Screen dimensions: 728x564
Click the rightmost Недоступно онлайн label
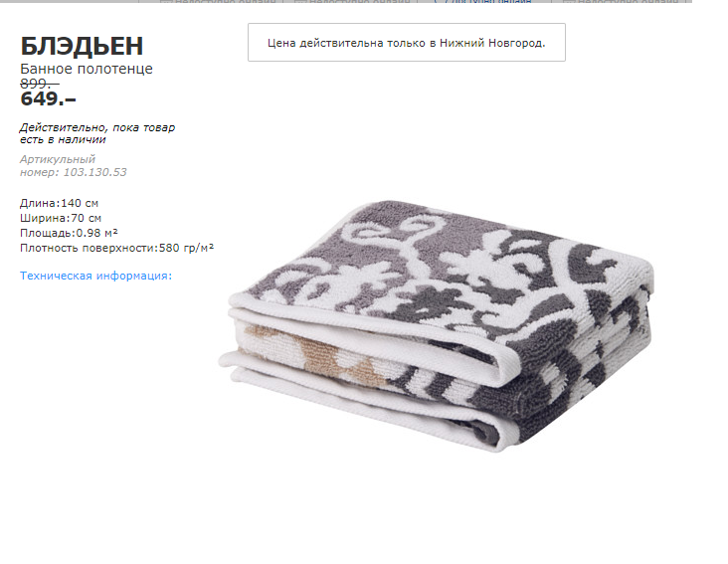tap(629, 2)
